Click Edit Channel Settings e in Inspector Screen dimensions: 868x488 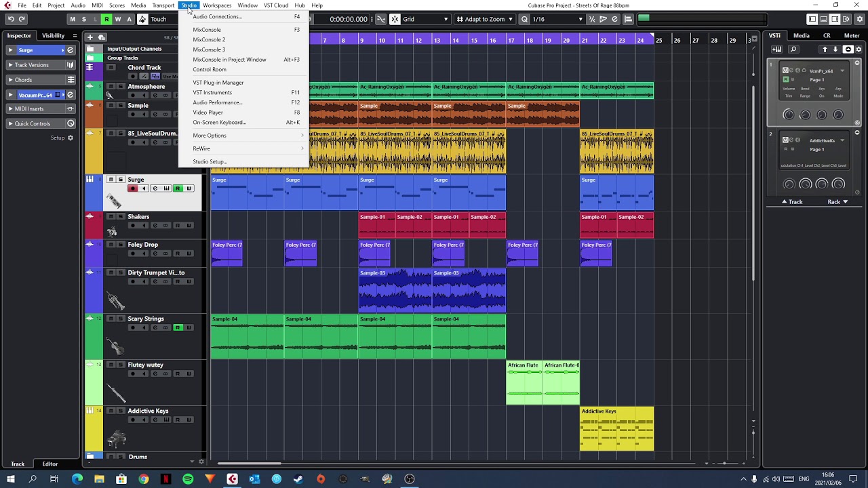(70, 50)
